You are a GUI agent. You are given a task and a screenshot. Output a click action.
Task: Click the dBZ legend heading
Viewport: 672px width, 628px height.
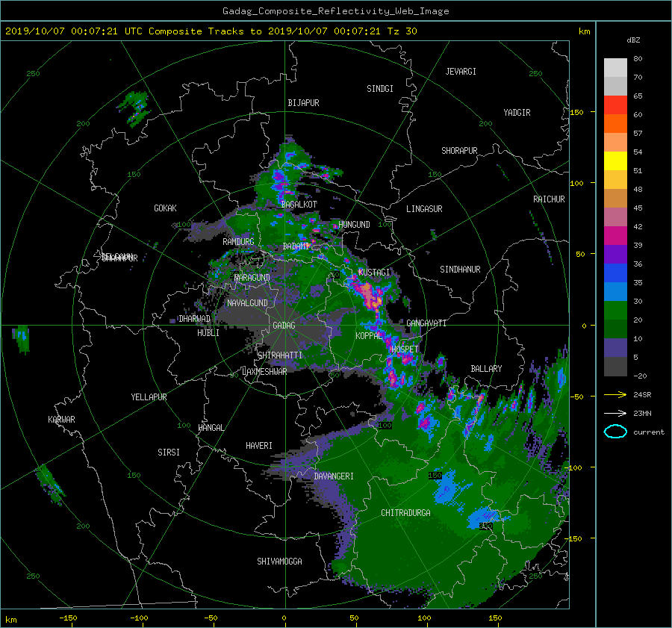click(x=633, y=40)
